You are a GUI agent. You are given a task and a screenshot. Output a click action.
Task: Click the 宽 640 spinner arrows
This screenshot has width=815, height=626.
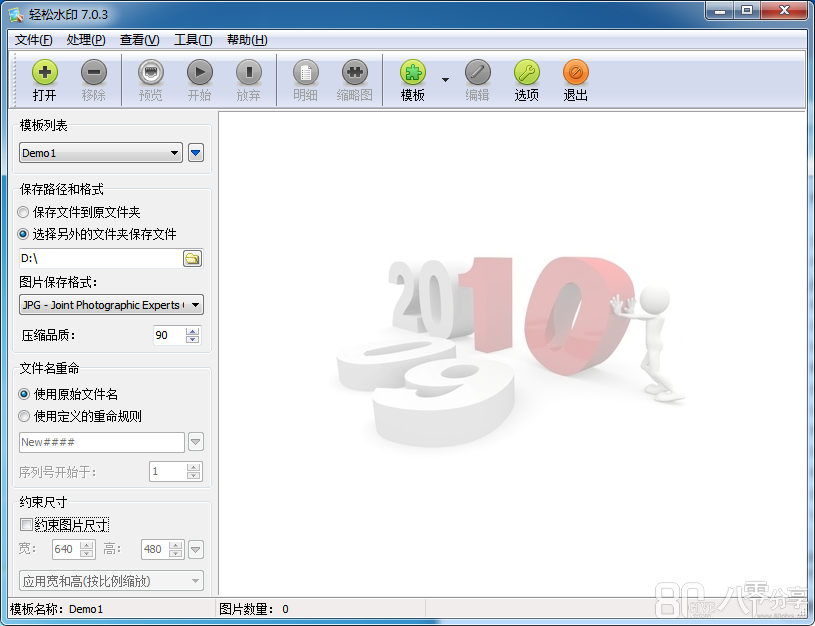(87, 549)
